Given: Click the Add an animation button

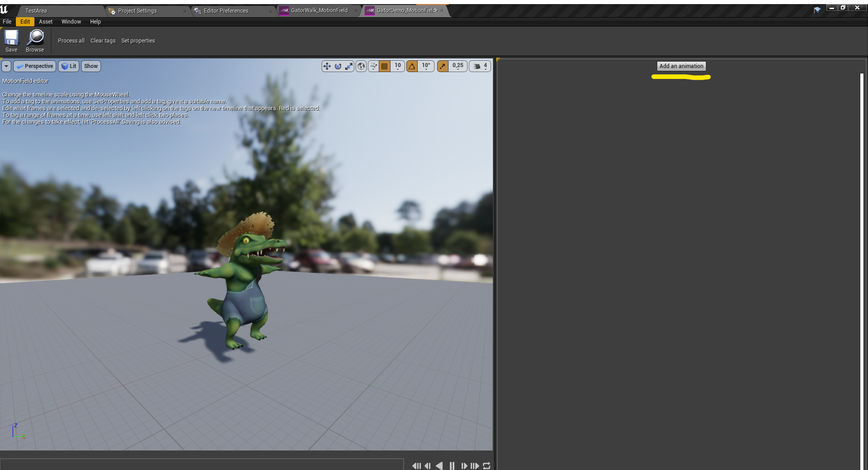Looking at the screenshot, I should tap(681, 66).
